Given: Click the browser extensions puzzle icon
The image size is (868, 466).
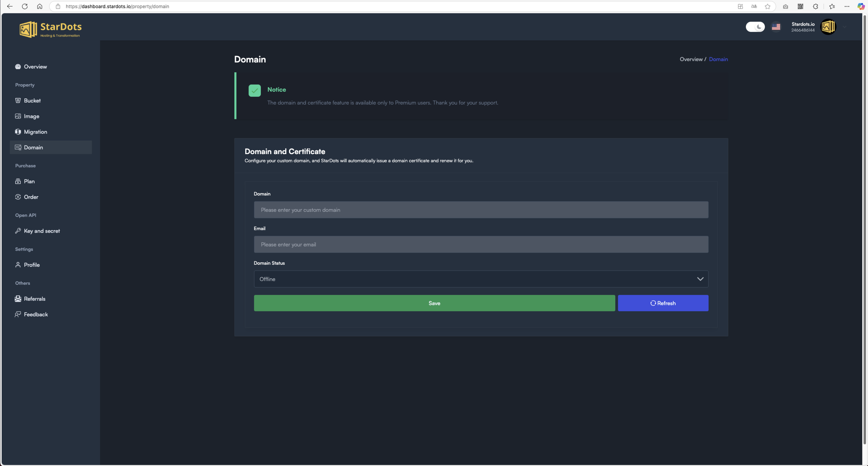Looking at the screenshot, I should pos(815,6).
